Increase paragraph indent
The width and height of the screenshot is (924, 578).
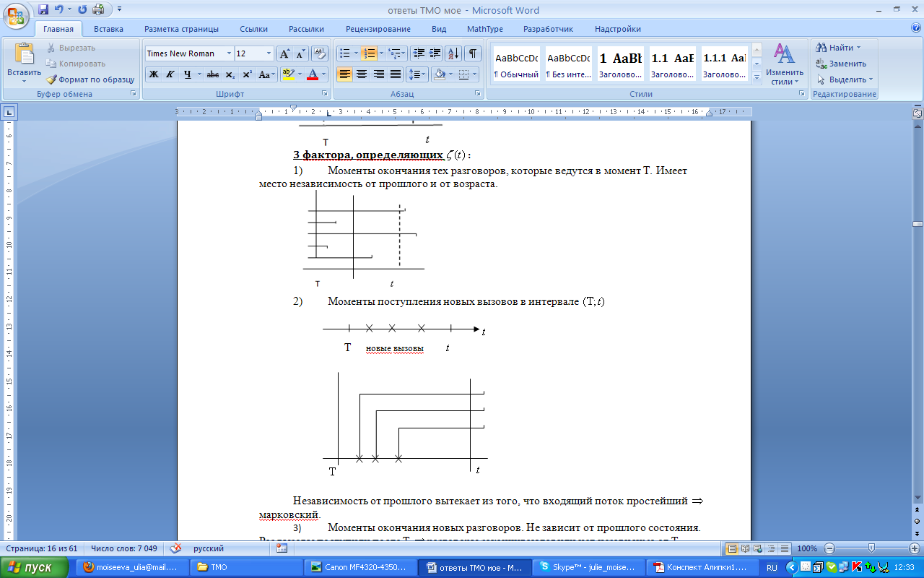pos(435,53)
